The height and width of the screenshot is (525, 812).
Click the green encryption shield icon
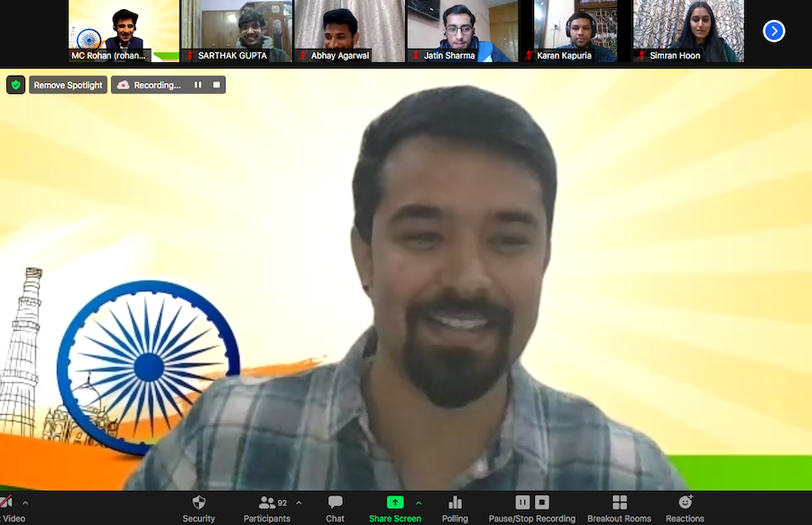pos(15,85)
